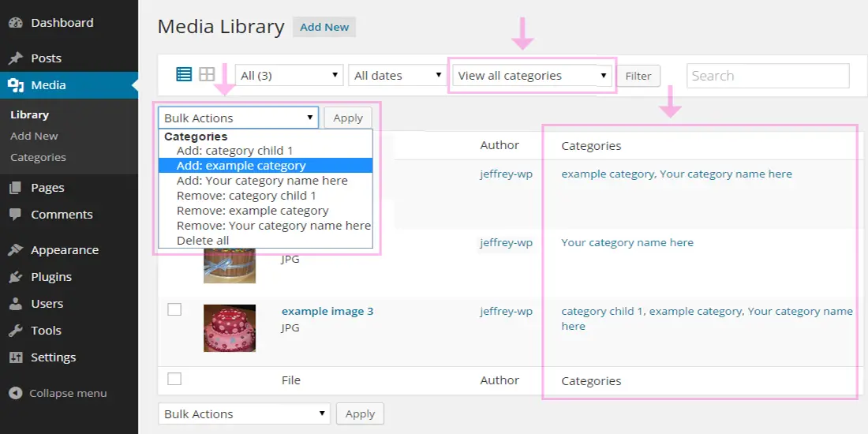Click into the Search media field
868x434 pixels.
pos(767,76)
